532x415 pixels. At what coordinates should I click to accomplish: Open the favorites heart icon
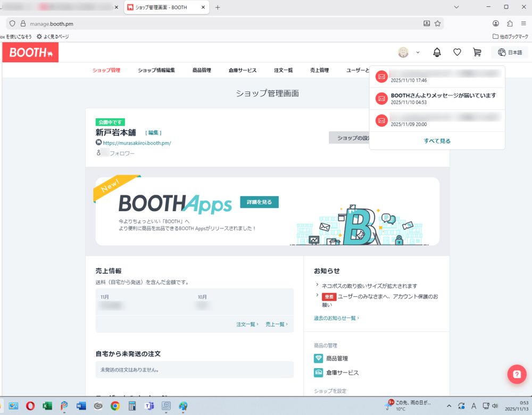coord(457,52)
